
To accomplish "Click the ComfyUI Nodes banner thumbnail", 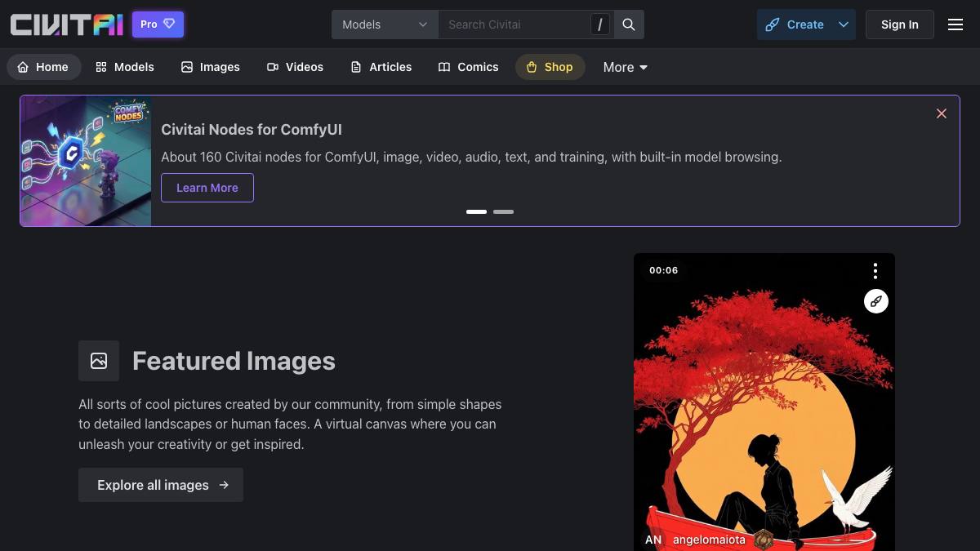I will (x=86, y=161).
